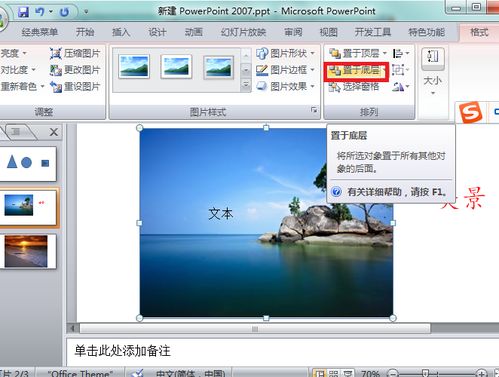Open 选择窗格 selection pane
The height and width of the screenshot is (377, 499).
tap(354, 87)
